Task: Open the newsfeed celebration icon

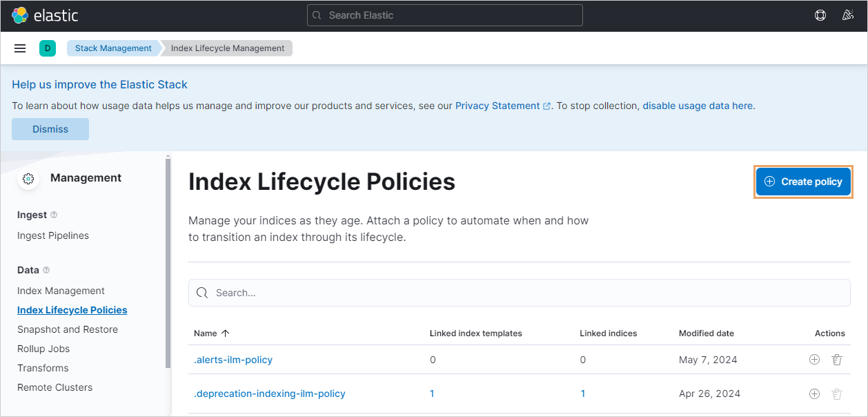Action: point(848,15)
